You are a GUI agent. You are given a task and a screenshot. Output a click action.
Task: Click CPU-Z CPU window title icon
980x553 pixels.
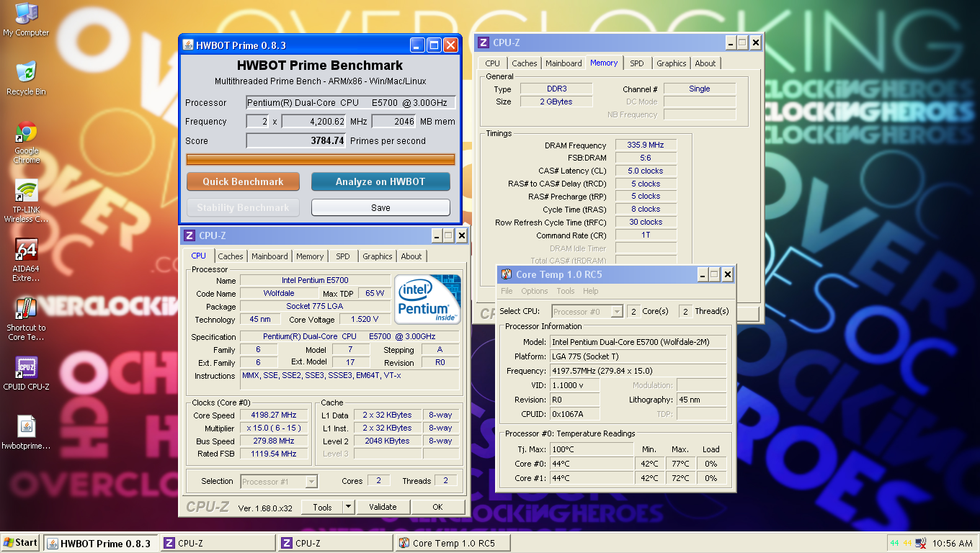190,235
